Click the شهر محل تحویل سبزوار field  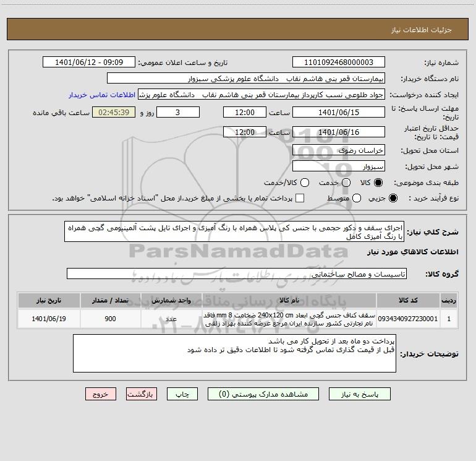point(339,166)
